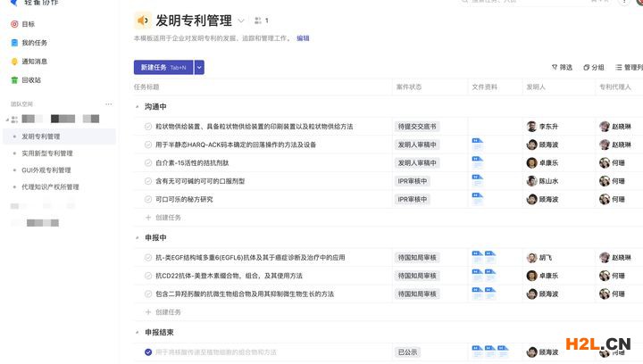This screenshot has width=643, height=364.
Task: Collapse the 申报结束 group
Action: [138, 333]
